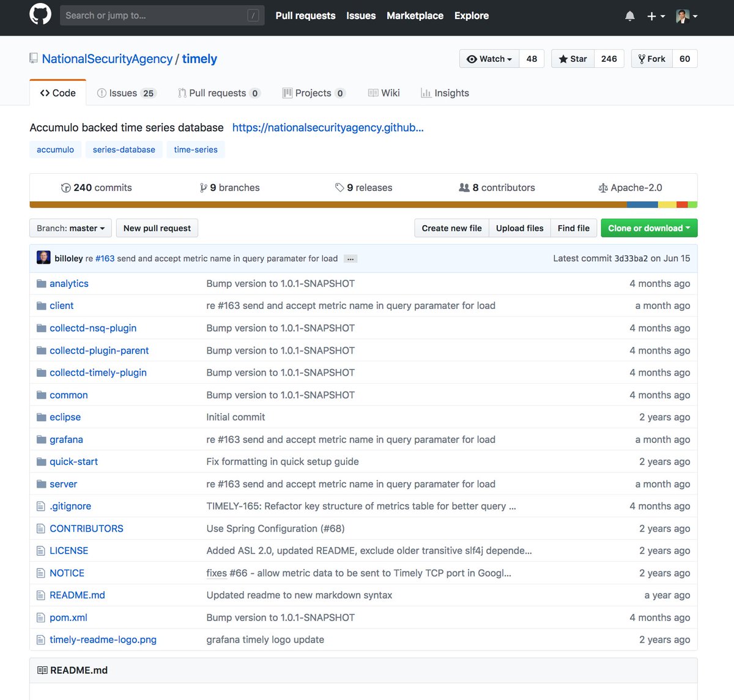
Task: Open billoley's avatar in latest commit
Action: (43, 258)
